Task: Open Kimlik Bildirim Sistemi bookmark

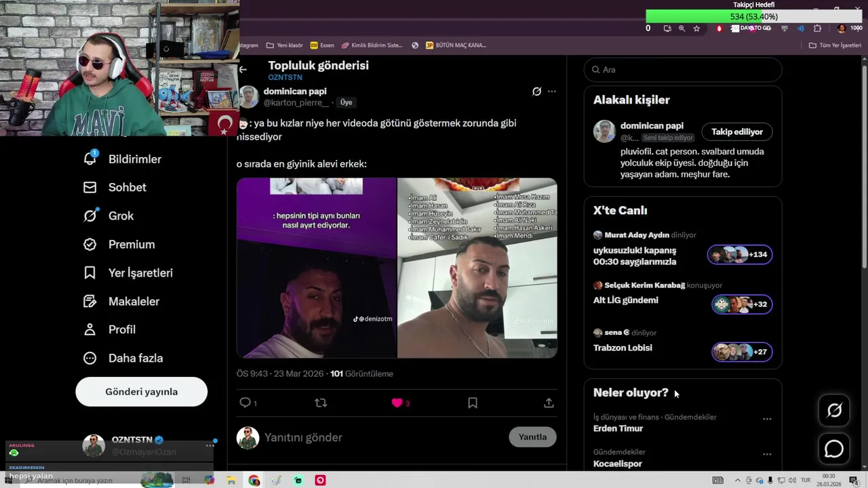Action: pos(372,45)
